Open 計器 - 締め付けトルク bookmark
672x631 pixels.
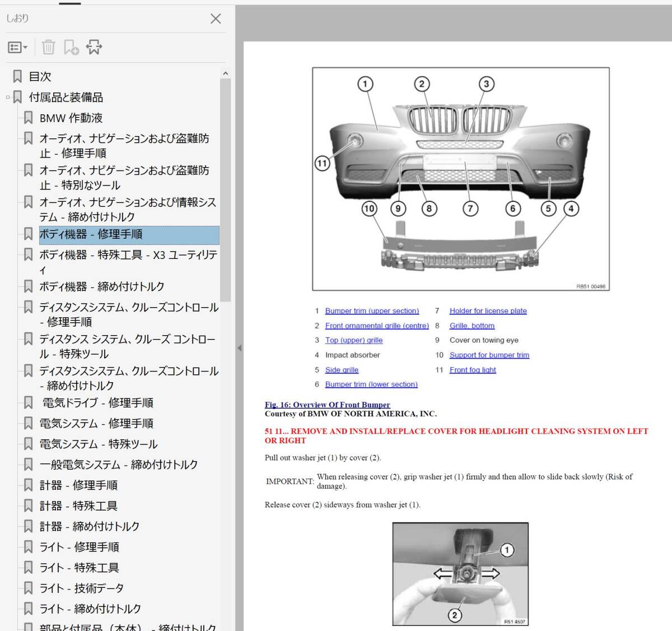tap(90, 527)
